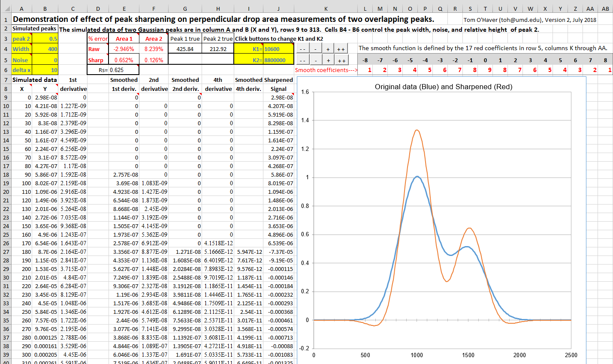Image resolution: width=613 pixels, height=364 pixels.
Task: Click the Sharp Area 1 error cell
Action: [124, 60]
